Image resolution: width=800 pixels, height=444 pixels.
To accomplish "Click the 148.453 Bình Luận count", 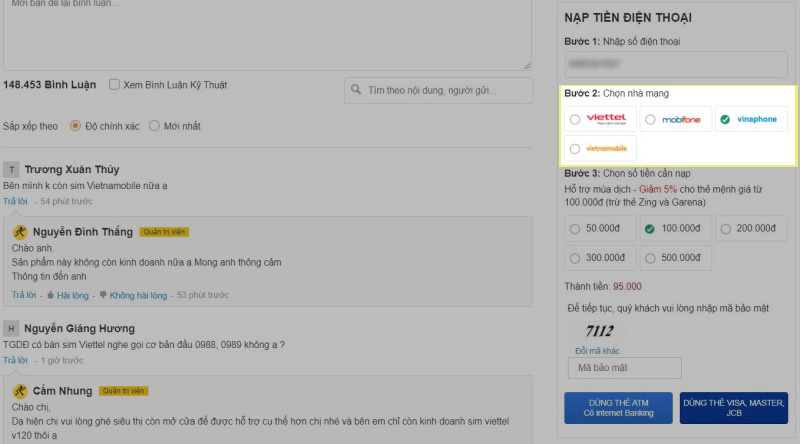I will [49, 85].
